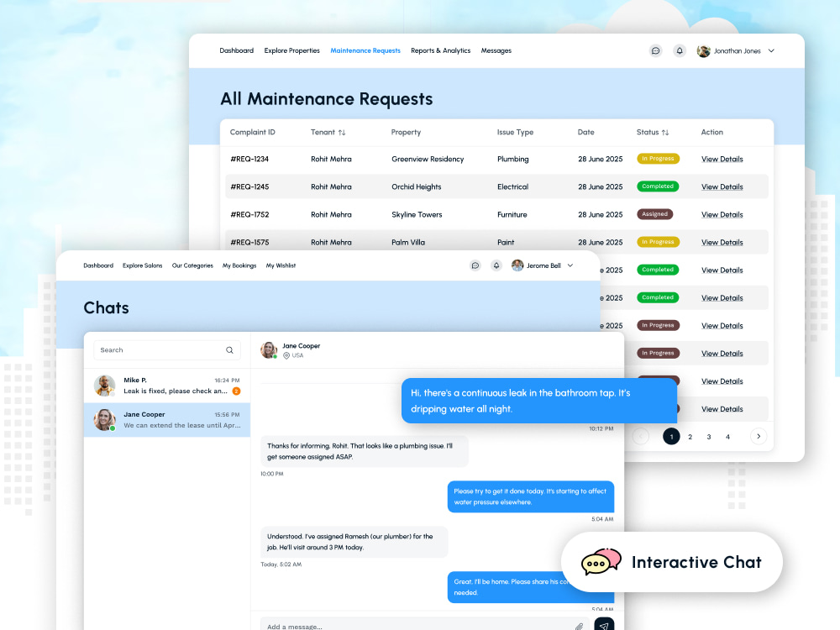Select page 1 in pagination

(671, 437)
